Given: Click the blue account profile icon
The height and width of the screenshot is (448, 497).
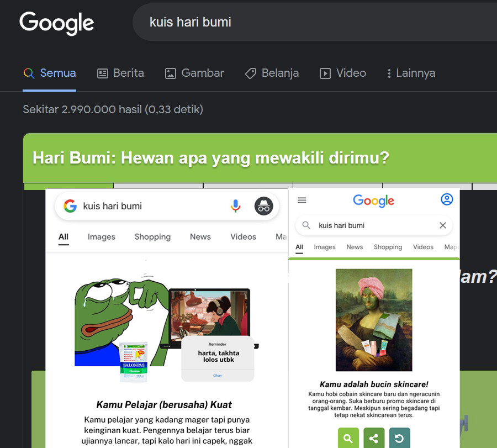Looking at the screenshot, I should pyautogui.click(x=447, y=199).
